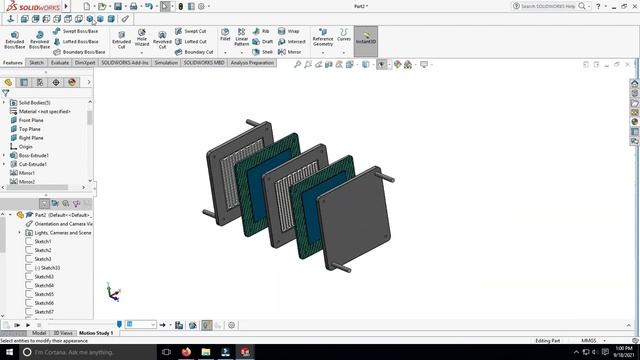This screenshot has height=360, width=640.
Task: Select the Mirror tool
Action: point(289,52)
